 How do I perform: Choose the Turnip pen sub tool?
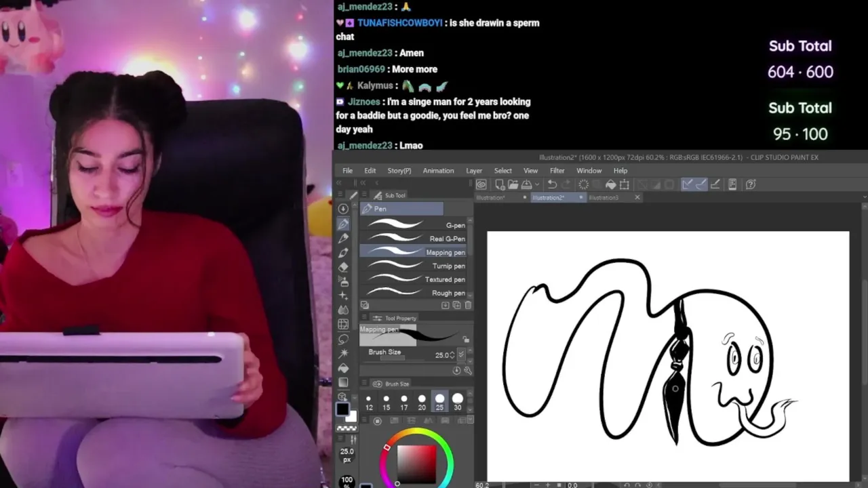click(413, 266)
